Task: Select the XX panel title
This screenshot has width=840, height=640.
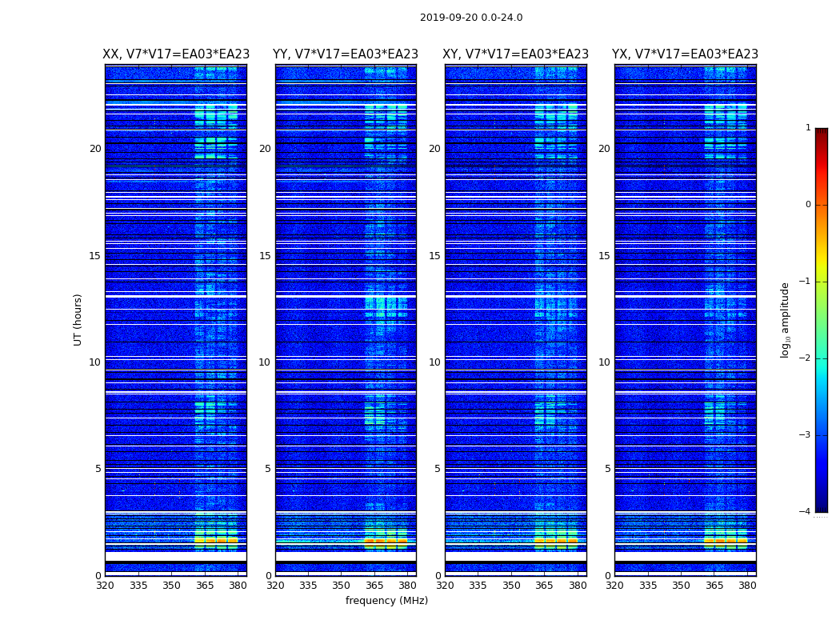Action: point(176,54)
